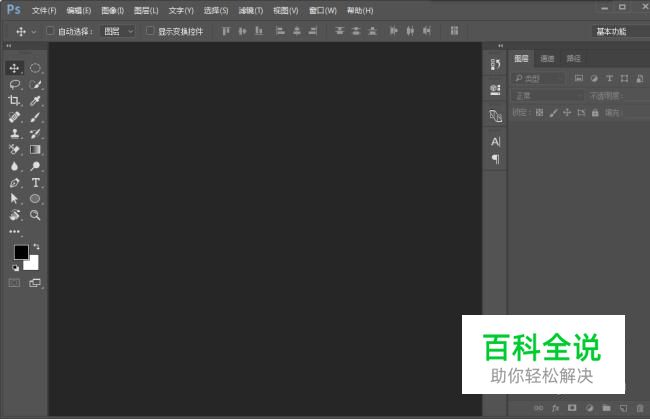Open the 选择(S) menu
650x419 pixels.
216,11
